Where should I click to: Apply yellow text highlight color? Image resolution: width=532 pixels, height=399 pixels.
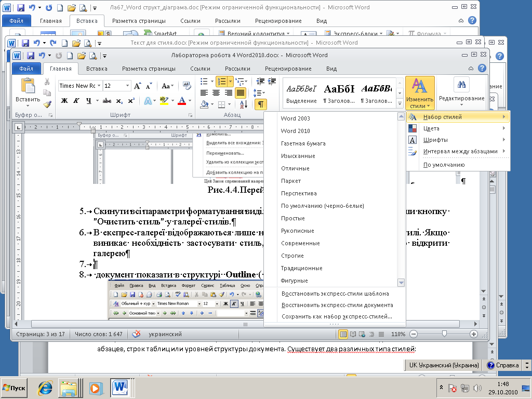pos(164,101)
